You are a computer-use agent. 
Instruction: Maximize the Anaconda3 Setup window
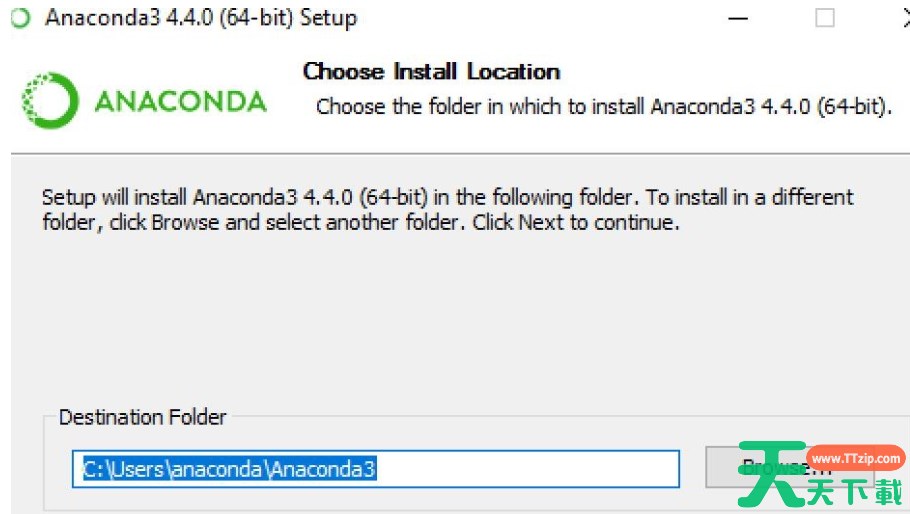[x=824, y=19]
